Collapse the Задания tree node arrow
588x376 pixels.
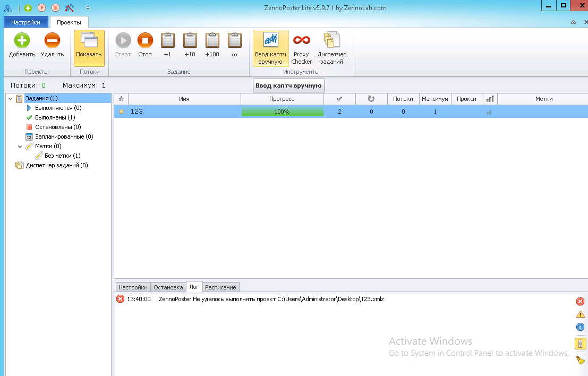pos(11,99)
